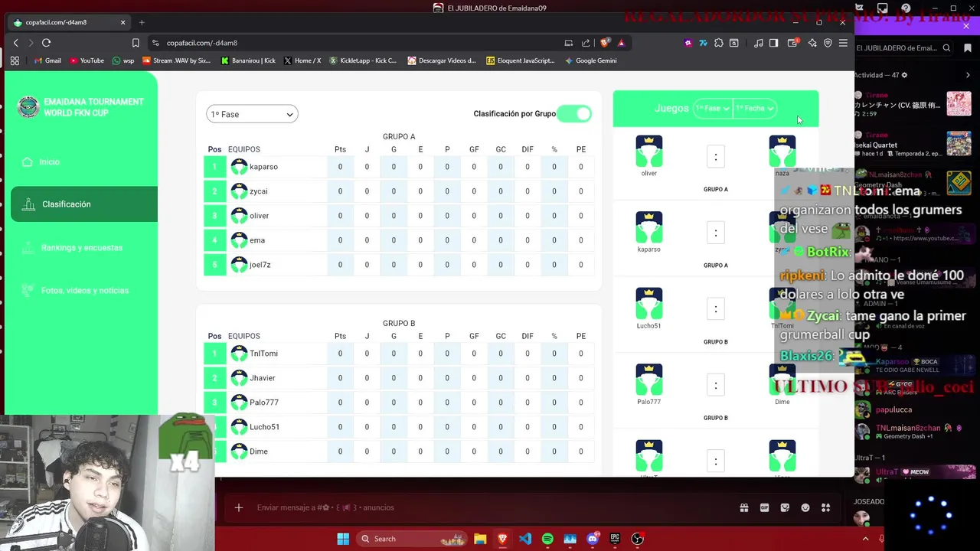Open the browser apps grid icon

coord(15,60)
